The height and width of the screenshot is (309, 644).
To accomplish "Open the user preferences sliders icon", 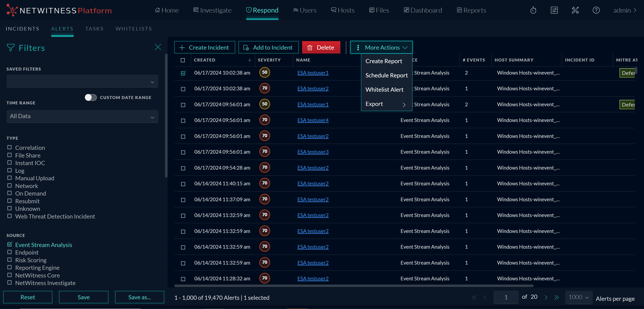I will tap(554, 10).
